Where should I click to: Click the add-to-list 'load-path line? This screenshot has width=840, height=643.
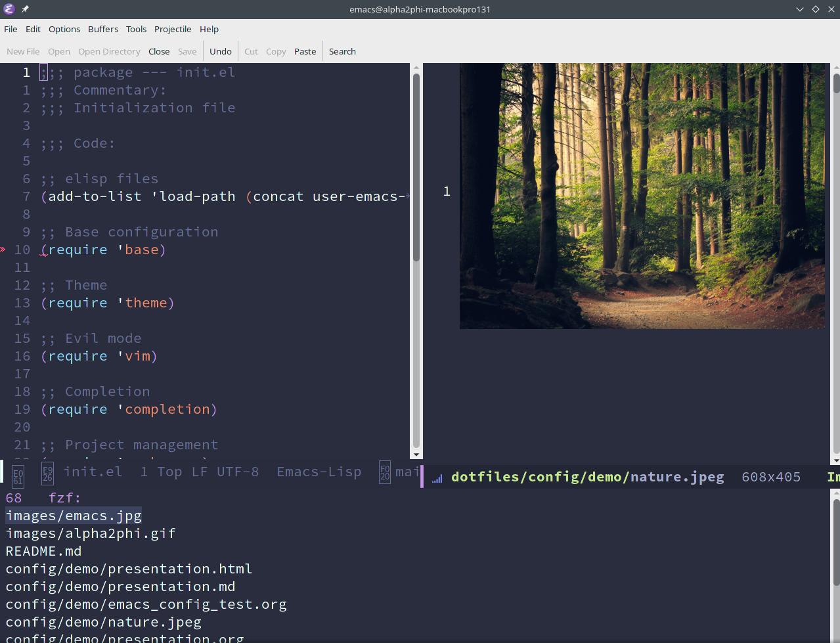223,196
